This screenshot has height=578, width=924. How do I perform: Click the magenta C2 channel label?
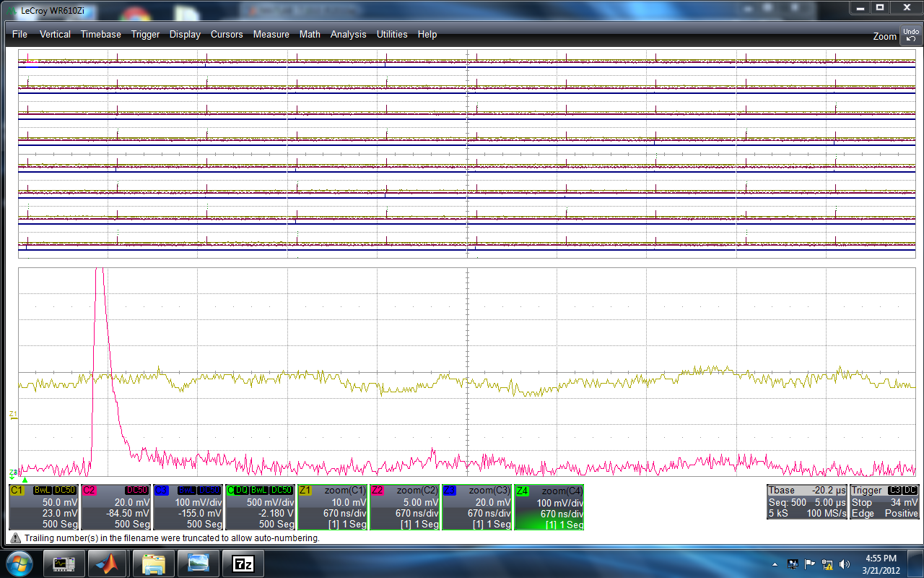tap(89, 490)
